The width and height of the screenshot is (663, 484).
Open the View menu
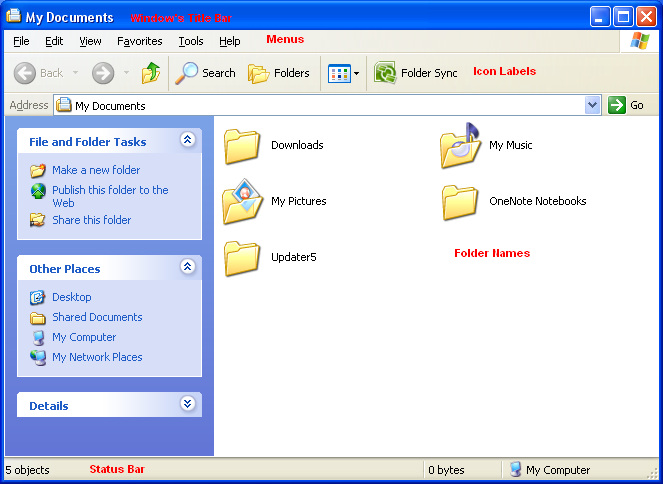click(x=90, y=41)
